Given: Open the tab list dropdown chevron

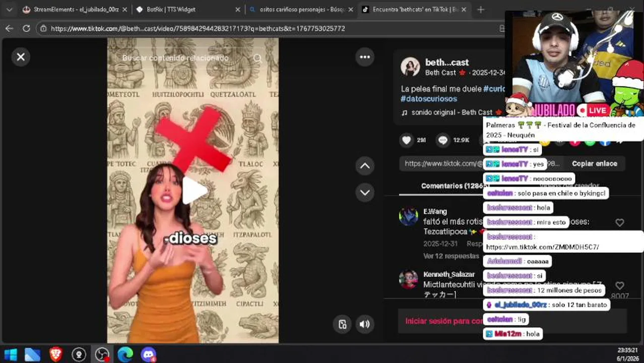Looking at the screenshot, I should [x=9, y=10].
